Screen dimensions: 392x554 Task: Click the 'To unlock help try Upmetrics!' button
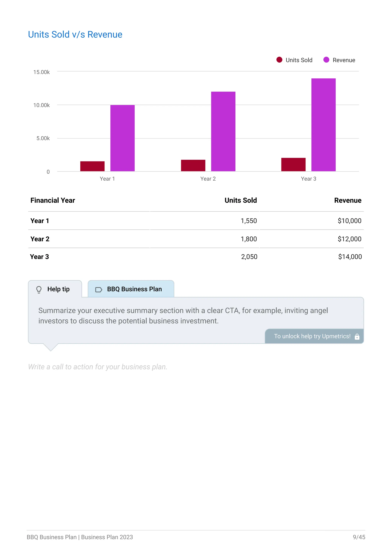pyautogui.click(x=314, y=336)
